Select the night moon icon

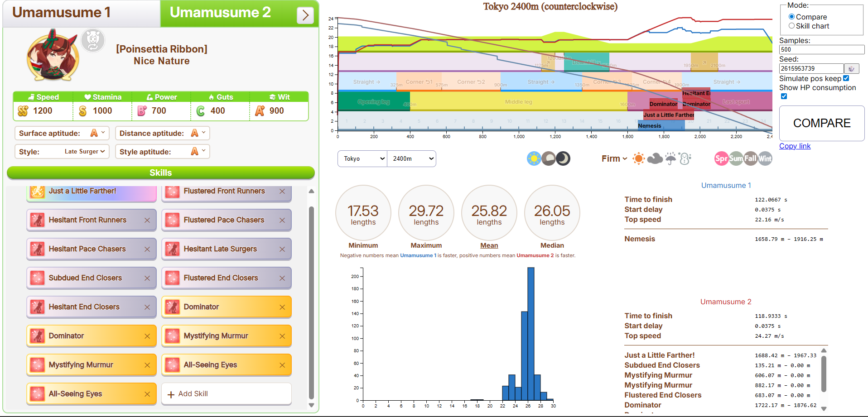click(x=563, y=158)
